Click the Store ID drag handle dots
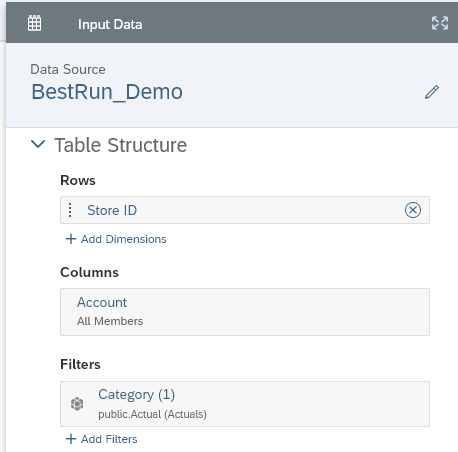Viewport: 458px width, 452px height. click(x=70, y=210)
